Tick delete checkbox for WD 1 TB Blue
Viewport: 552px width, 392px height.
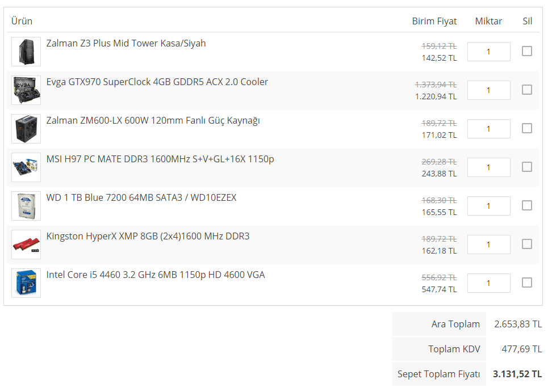(x=526, y=205)
